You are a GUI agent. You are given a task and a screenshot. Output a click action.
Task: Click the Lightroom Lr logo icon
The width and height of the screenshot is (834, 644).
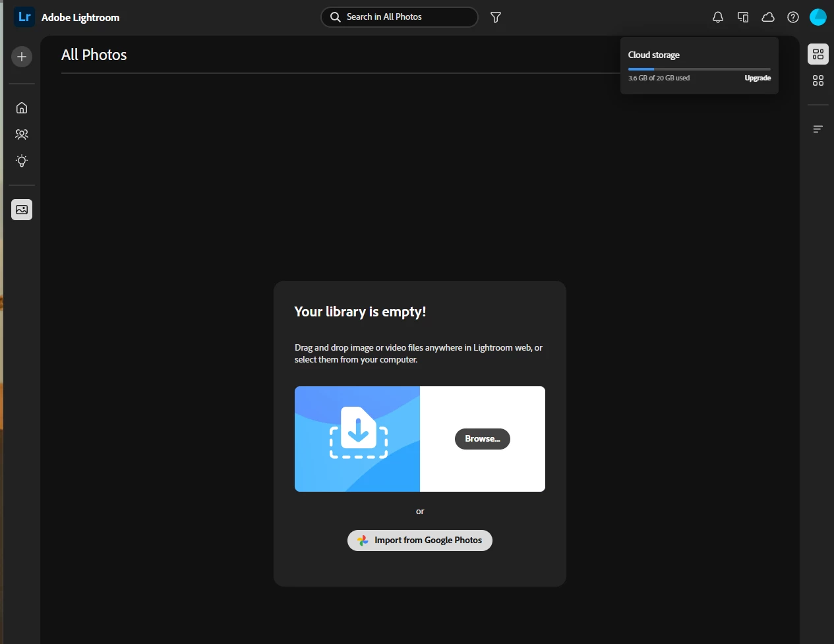[x=24, y=17]
